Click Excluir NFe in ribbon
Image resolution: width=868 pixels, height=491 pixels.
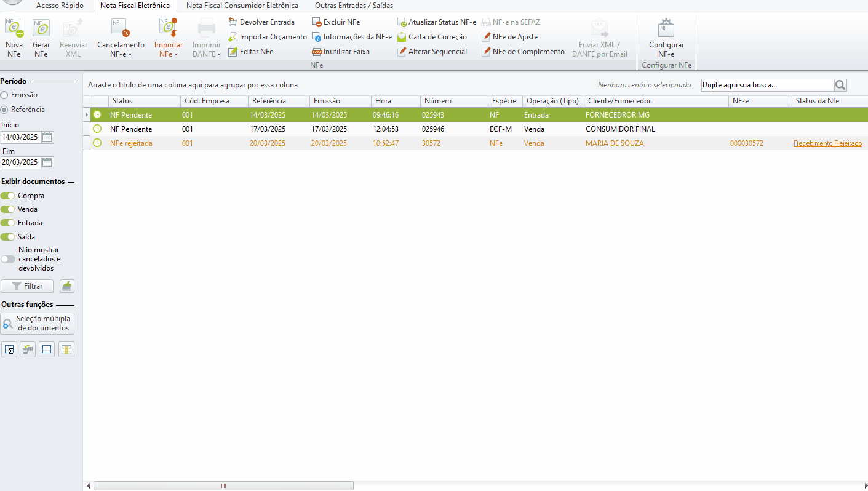point(336,22)
